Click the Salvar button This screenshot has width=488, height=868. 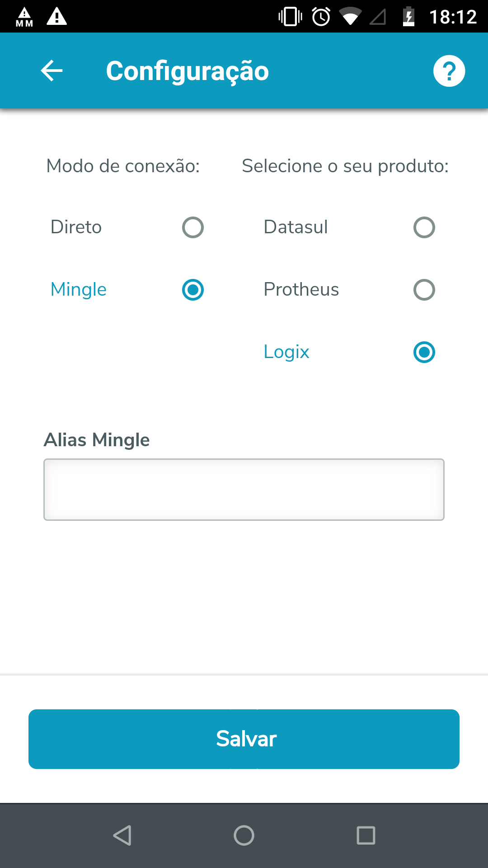[x=244, y=739]
